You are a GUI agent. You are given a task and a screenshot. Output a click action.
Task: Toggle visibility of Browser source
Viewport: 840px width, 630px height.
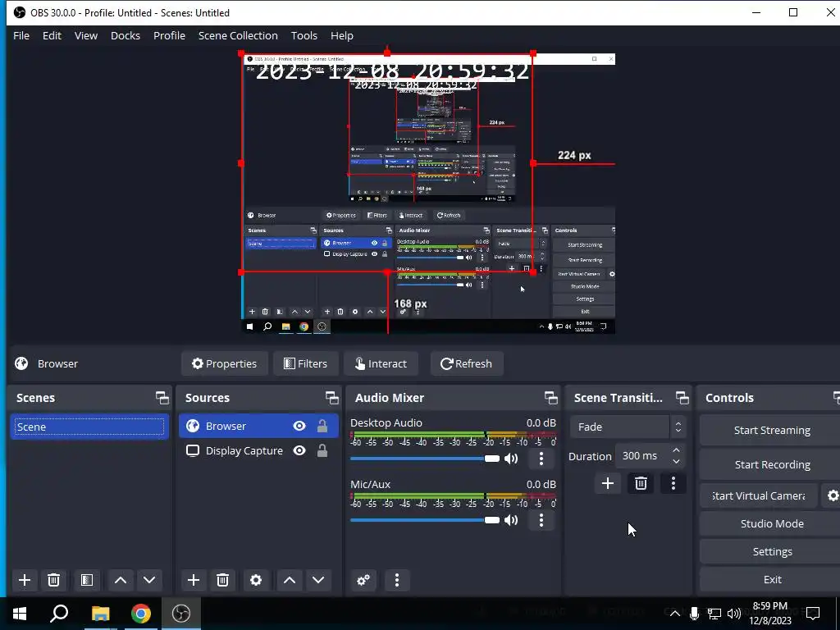(299, 426)
